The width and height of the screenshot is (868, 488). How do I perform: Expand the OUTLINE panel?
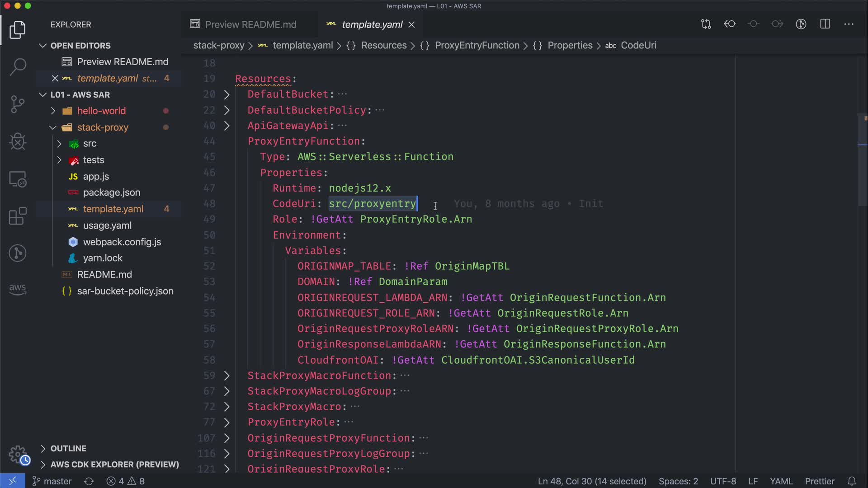tap(68, 448)
